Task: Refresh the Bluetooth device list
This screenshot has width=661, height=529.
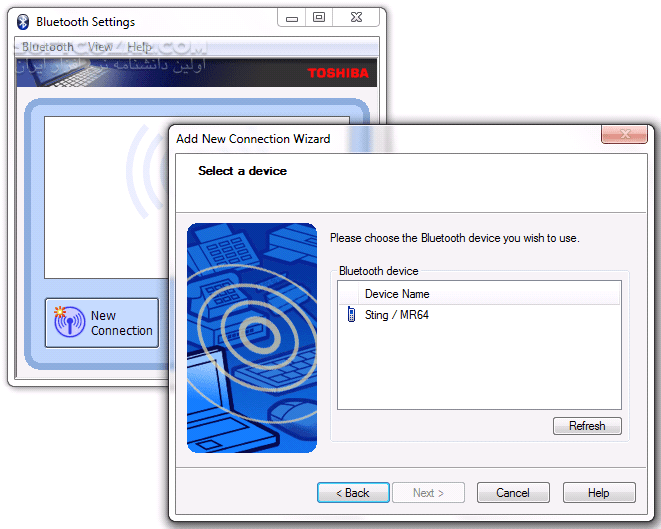Action: pos(587,426)
